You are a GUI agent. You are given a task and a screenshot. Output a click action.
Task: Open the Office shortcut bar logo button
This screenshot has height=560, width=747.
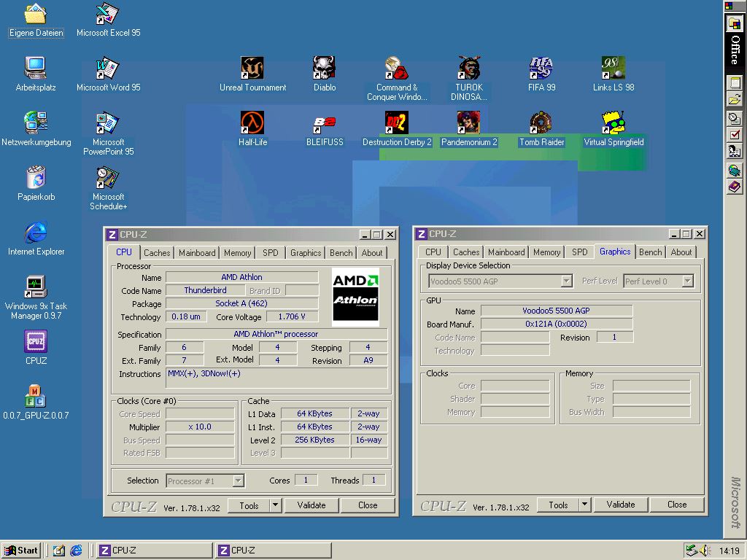pyautogui.click(x=735, y=23)
